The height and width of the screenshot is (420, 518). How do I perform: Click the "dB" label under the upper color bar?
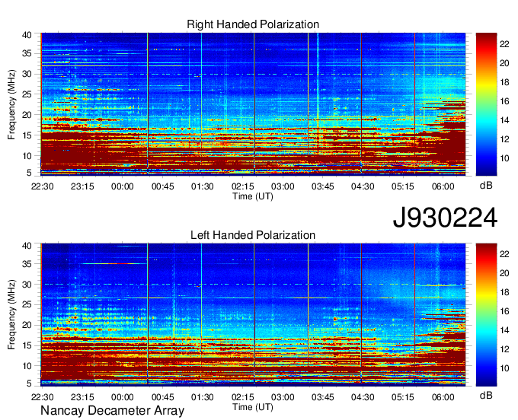(486, 186)
